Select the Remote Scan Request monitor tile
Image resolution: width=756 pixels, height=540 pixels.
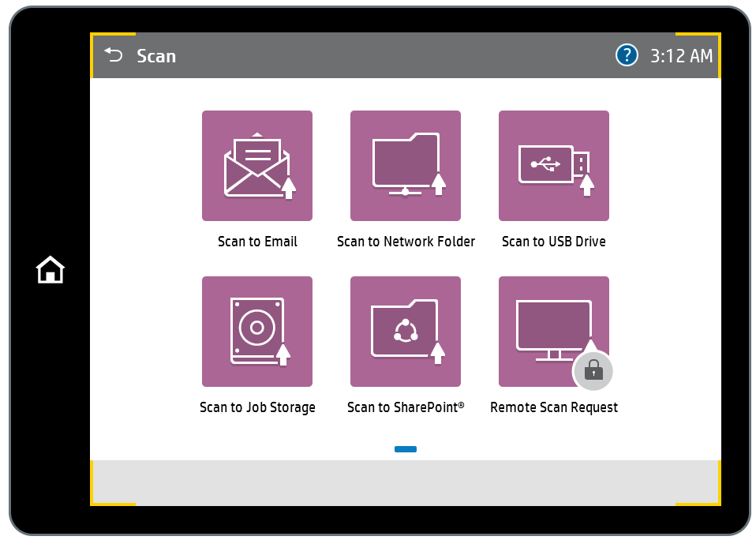[553, 332]
